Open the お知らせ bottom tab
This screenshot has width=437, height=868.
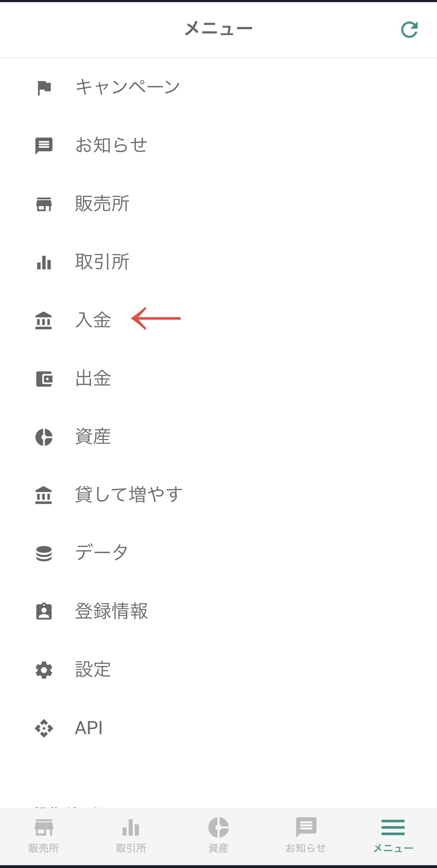(305, 836)
